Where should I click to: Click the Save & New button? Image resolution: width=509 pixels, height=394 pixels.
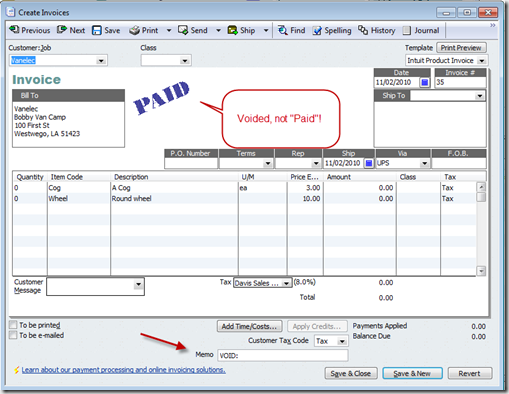[x=412, y=373]
